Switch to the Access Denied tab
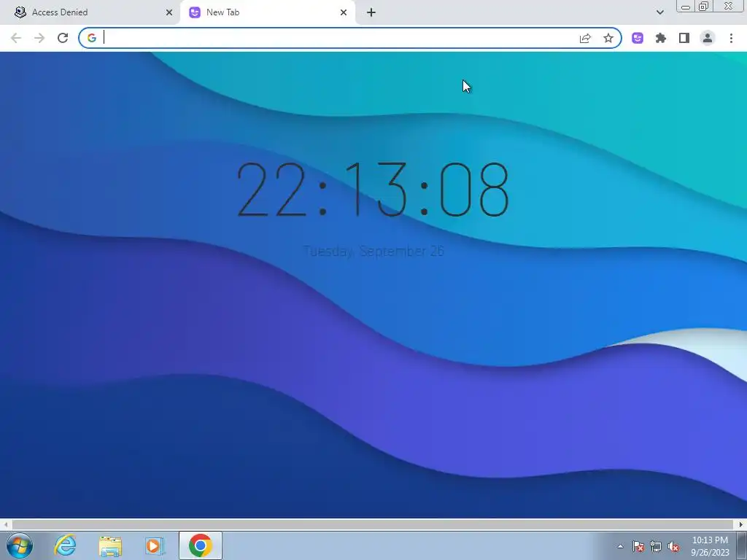Image resolution: width=747 pixels, height=560 pixels. point(89,12)
